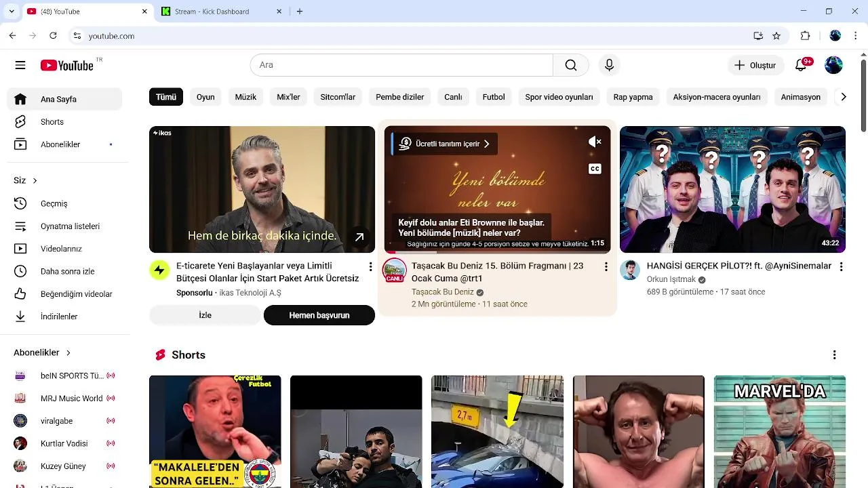Open the notifications bell

[x=802, y=65]
